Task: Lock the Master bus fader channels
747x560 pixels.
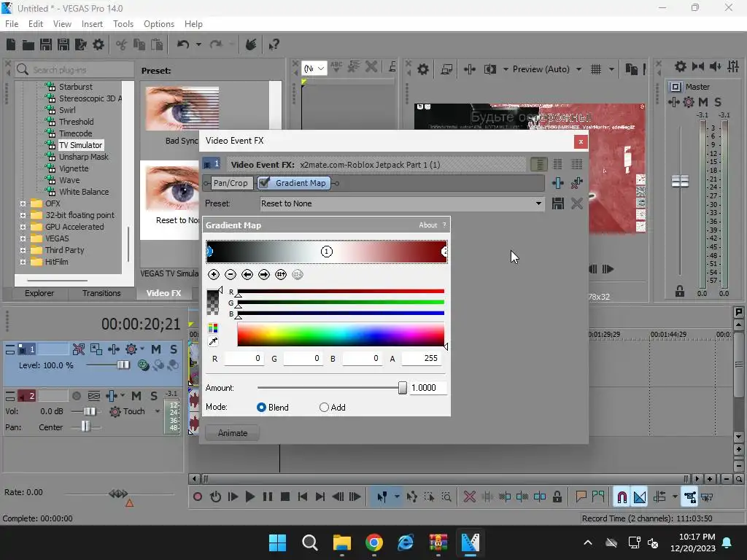Action: [x=680, y=291]
